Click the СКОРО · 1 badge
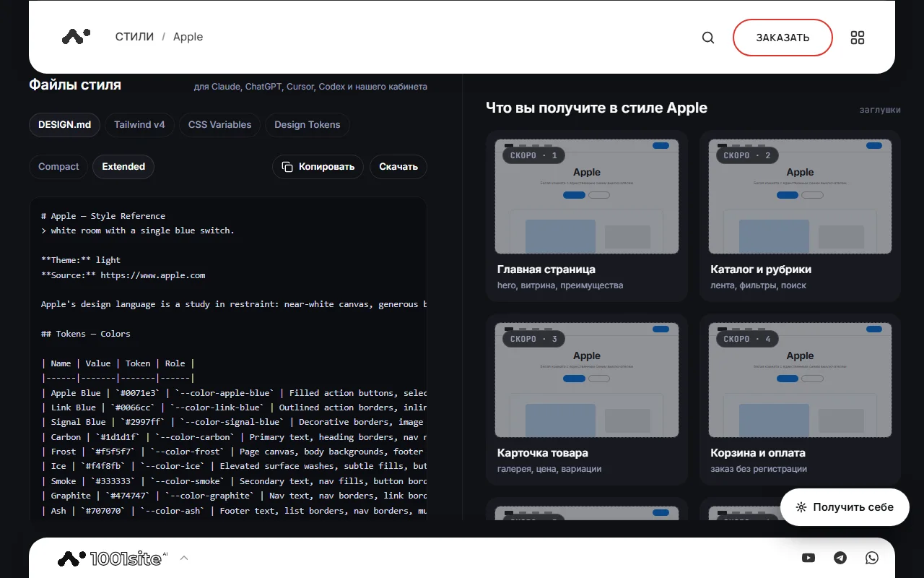The width and height of the screenshot is (924, 578). pos(533,155)
